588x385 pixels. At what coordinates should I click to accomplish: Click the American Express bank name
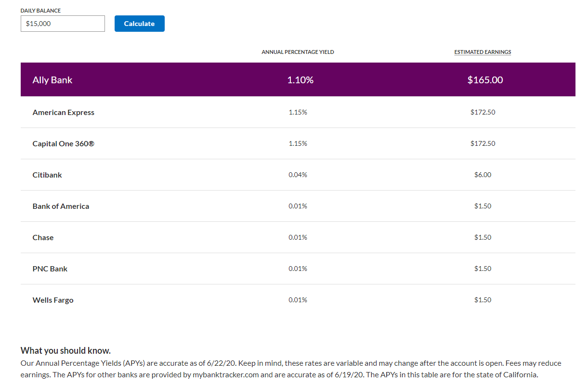click(64, 112)
